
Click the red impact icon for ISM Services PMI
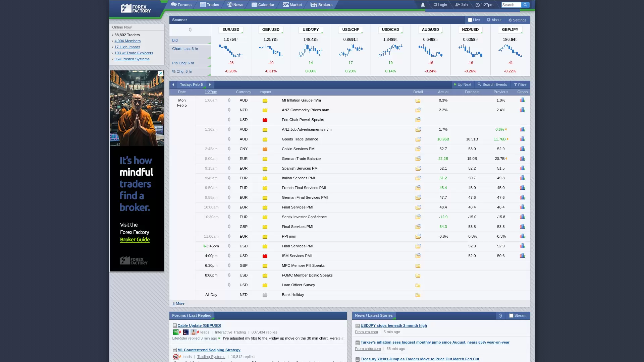(x=265, y=256)
